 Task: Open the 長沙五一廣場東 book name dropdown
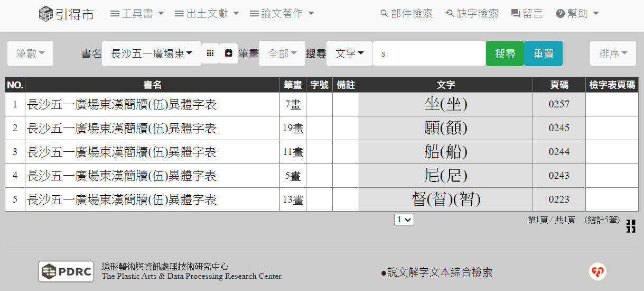[152, 53]
